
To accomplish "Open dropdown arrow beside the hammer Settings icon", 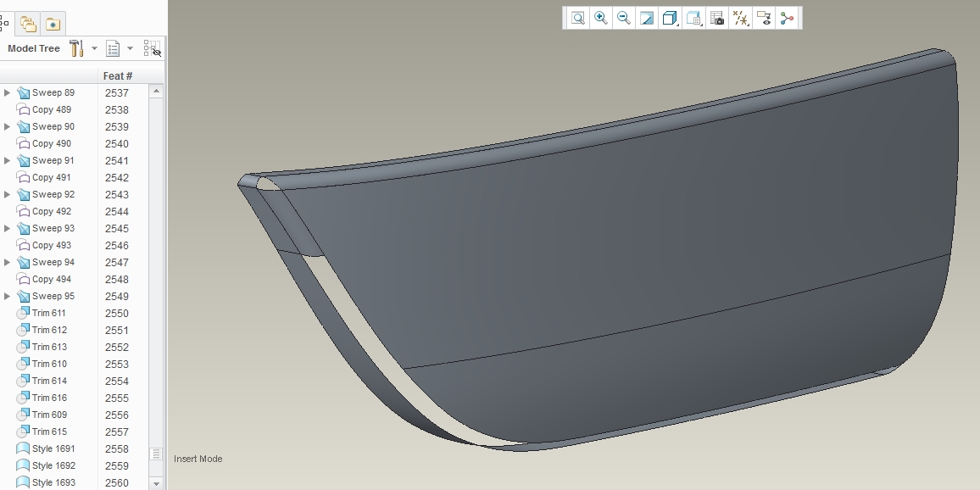I will point(94,48).
